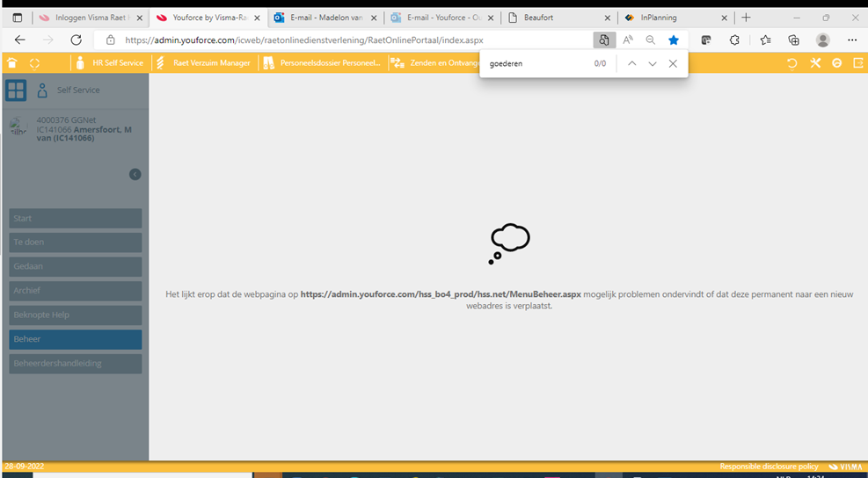Click the Self Service label

[x=78, y=90]
